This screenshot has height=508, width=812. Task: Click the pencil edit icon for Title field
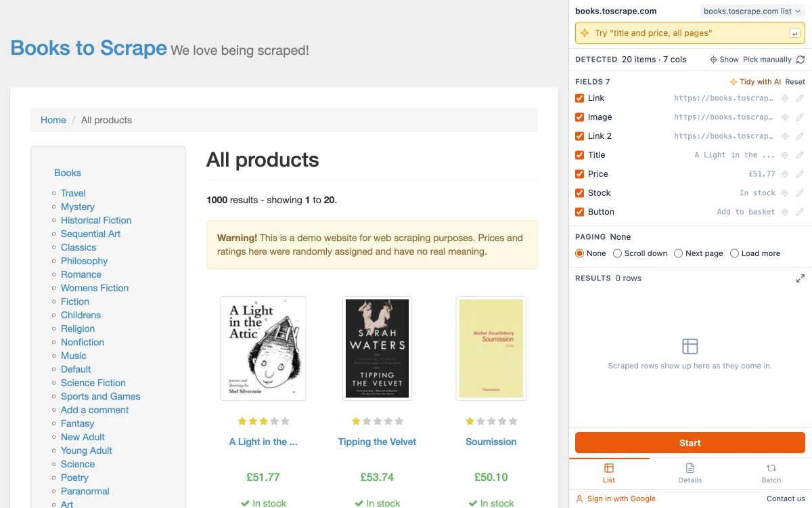(800, 155)
